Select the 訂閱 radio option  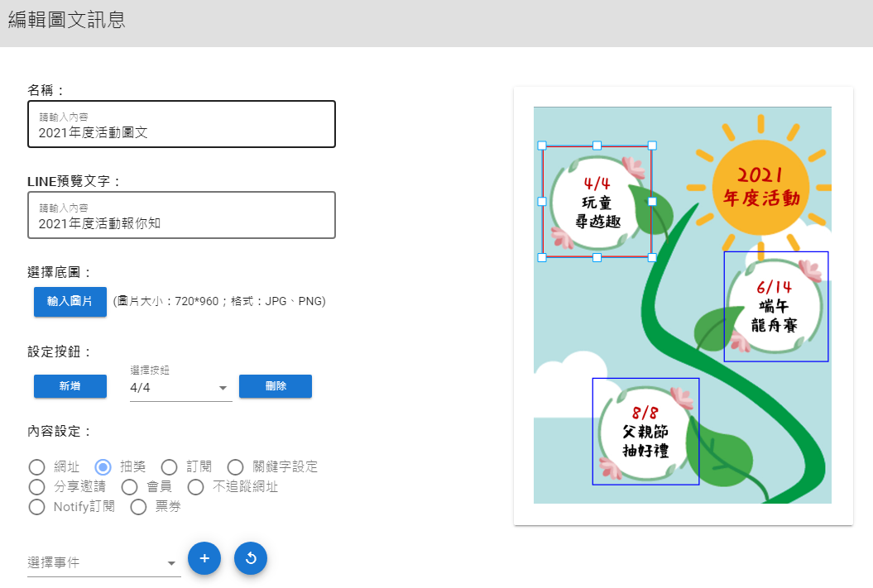tap(169, 466)
